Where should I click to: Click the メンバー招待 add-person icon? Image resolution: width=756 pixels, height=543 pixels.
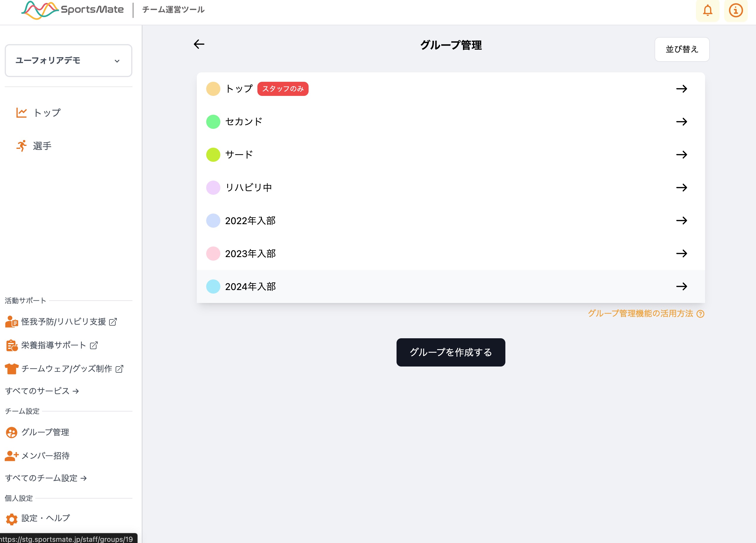12,456
